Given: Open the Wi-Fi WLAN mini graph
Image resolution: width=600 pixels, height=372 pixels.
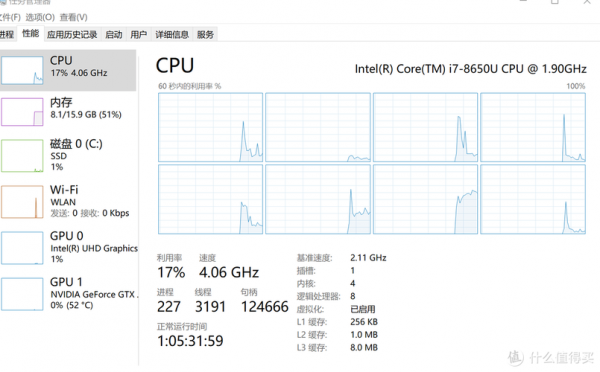Looking at the screenshot, I should (22, 202).
